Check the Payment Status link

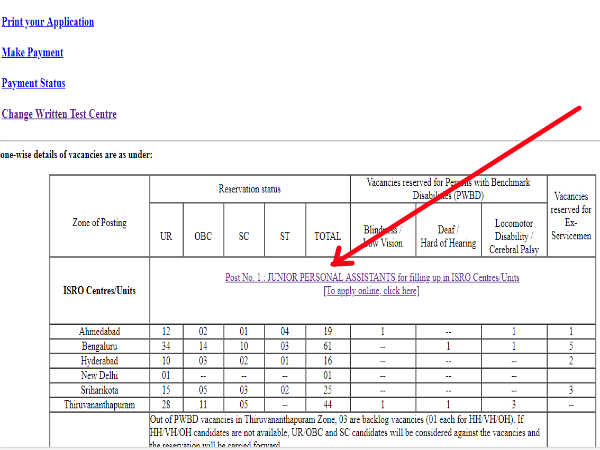[x=33, y=83]
